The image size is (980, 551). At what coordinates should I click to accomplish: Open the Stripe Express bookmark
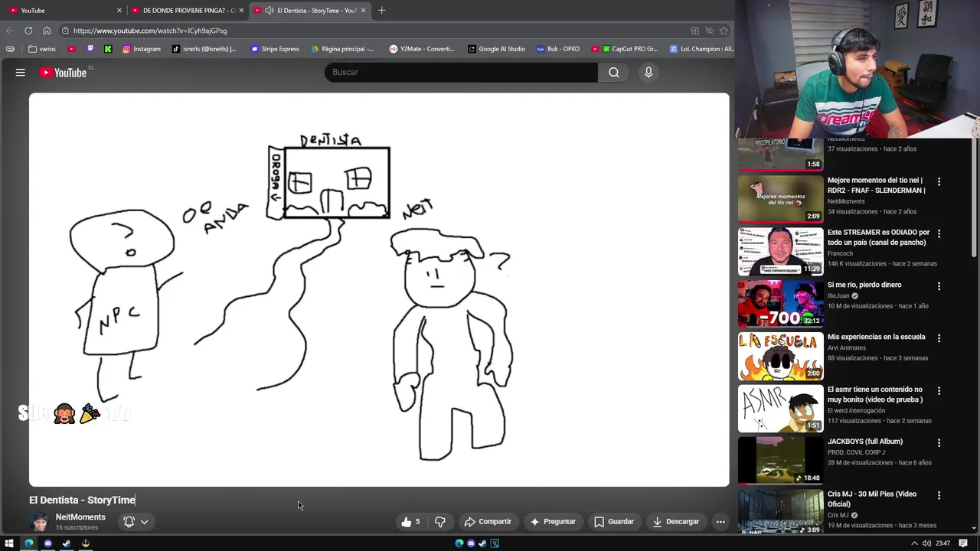coord(275,49)
